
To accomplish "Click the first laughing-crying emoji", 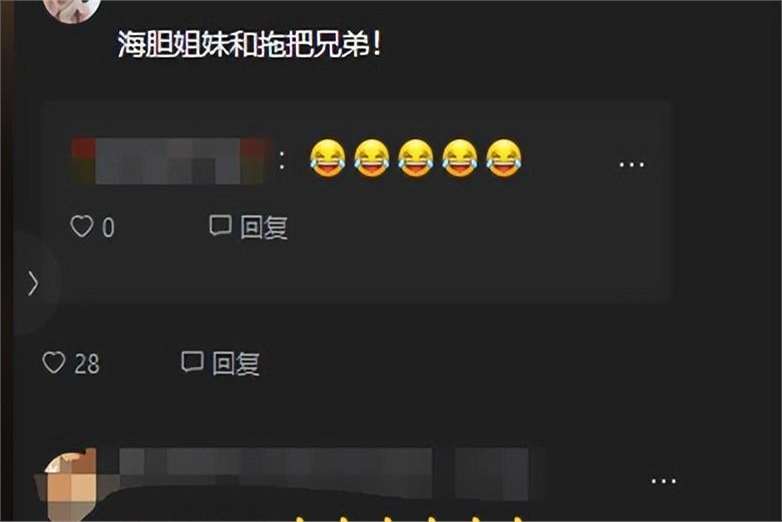I will click(x=328, y=159).
